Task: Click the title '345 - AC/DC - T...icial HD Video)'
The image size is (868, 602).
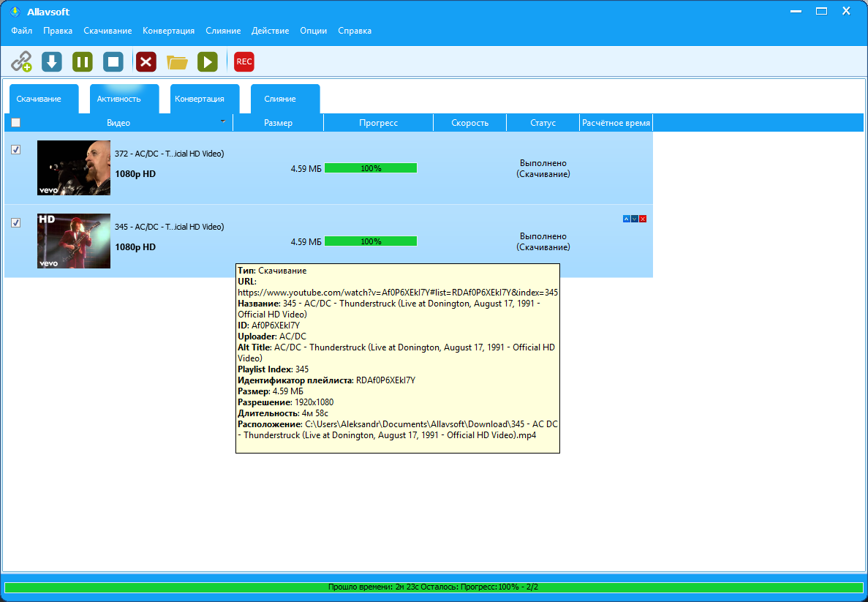Action: pos(170,227)
